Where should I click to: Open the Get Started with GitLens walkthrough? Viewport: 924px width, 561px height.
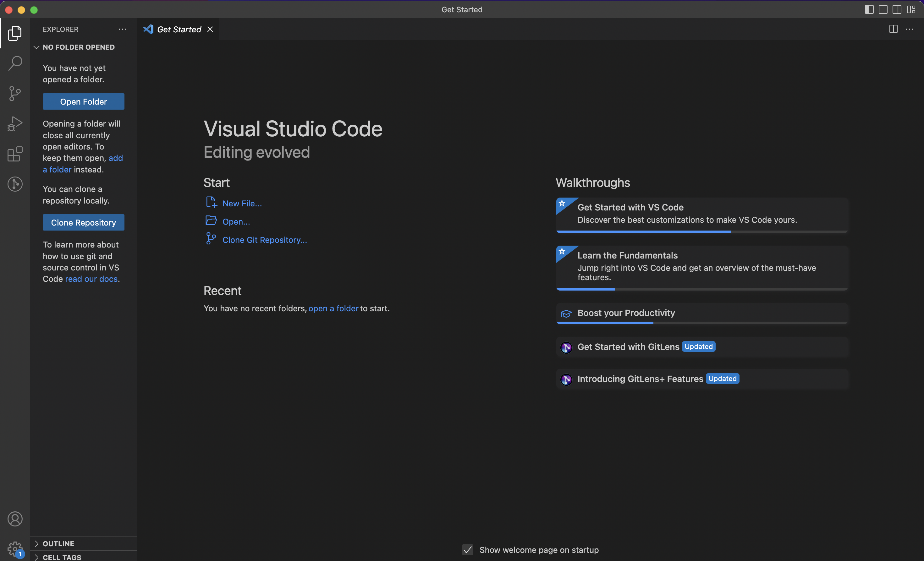click(628, 347)
